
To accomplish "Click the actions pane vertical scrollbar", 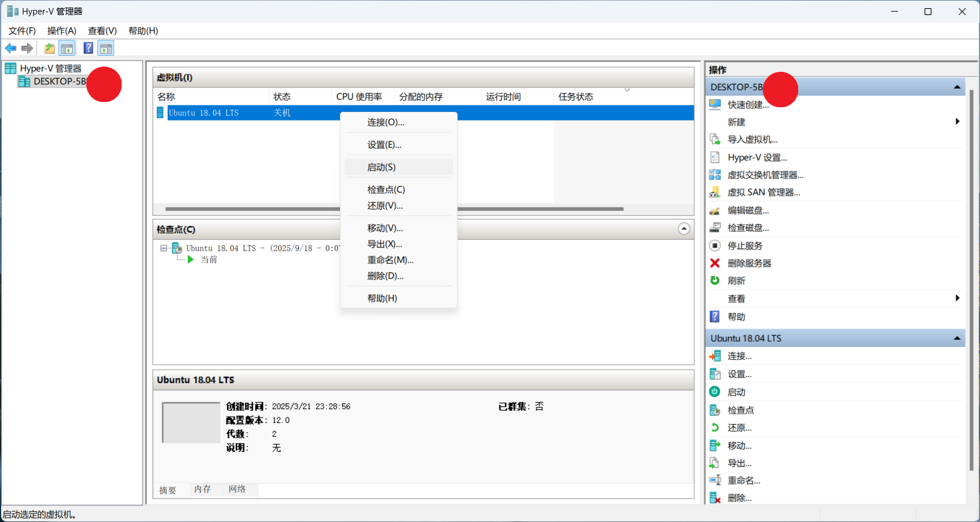I will [x=971, y=280].
